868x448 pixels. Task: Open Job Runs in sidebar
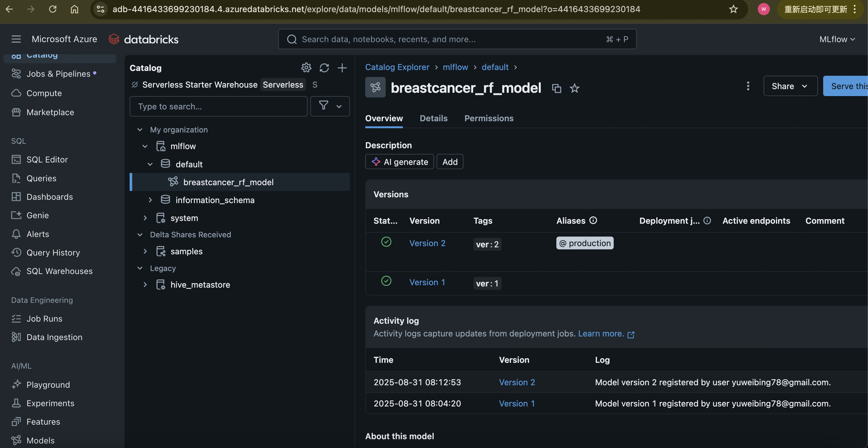coord(45,319)
